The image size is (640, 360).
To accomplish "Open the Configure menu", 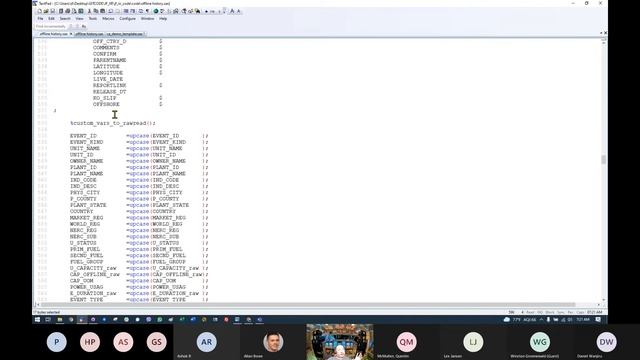I will [127, 19].
